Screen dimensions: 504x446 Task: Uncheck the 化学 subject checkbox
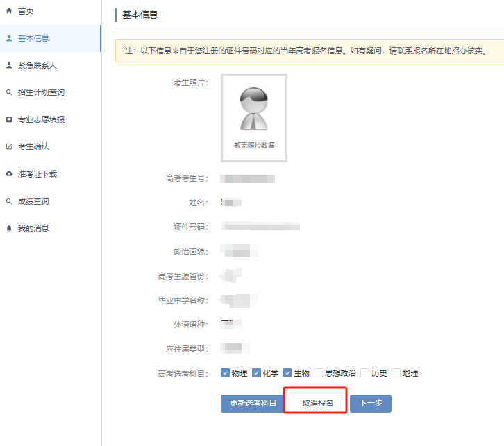tap(256, 373)
